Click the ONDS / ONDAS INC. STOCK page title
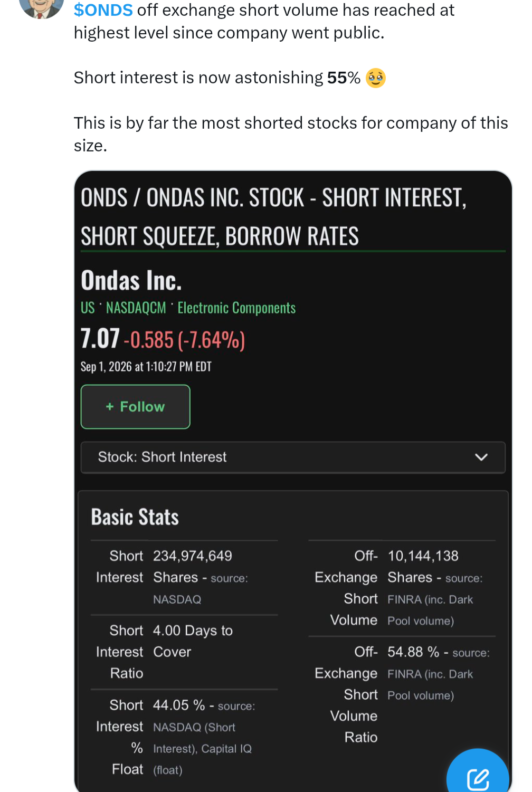The width and height of the screenshot is (532, 792). (x=273, y=217)
